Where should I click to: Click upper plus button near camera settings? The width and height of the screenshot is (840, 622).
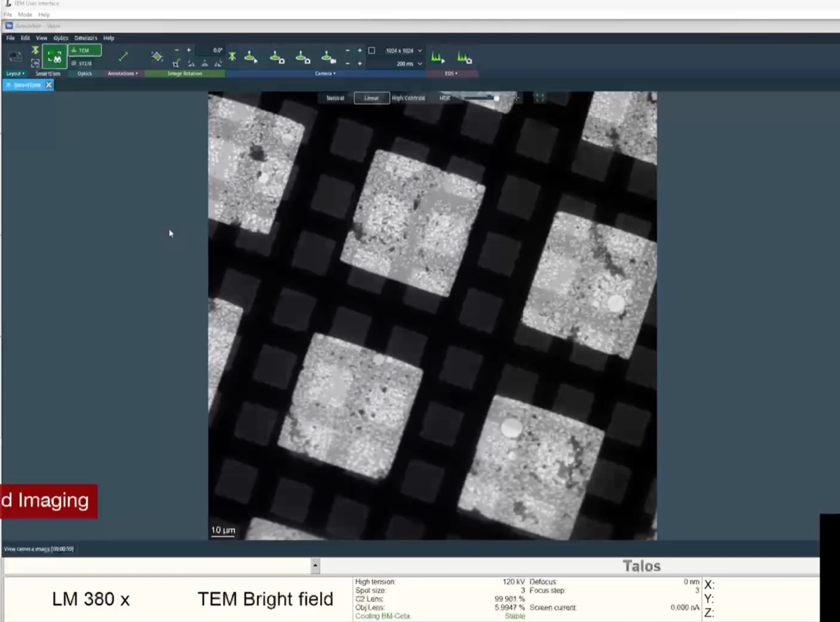click(360, 50)
